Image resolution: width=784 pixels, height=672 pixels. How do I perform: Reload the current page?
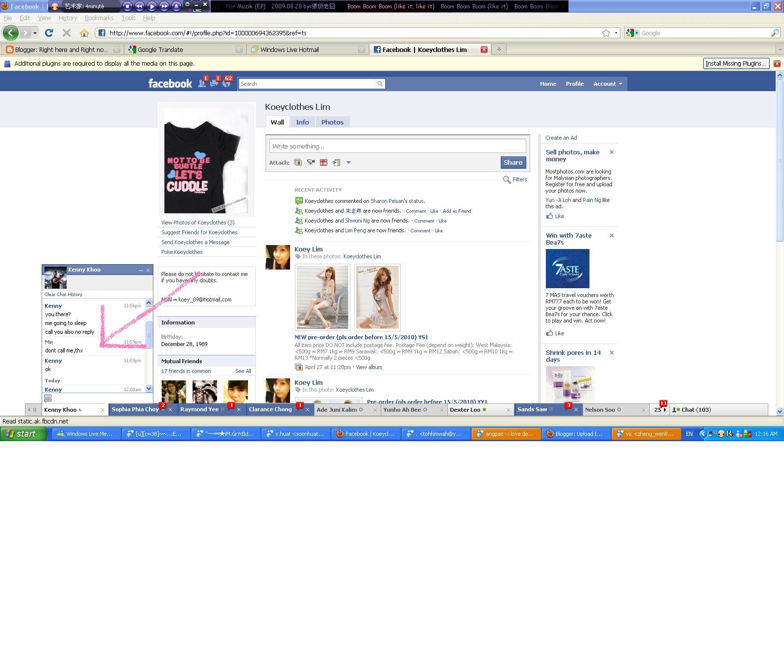(49, 33)
